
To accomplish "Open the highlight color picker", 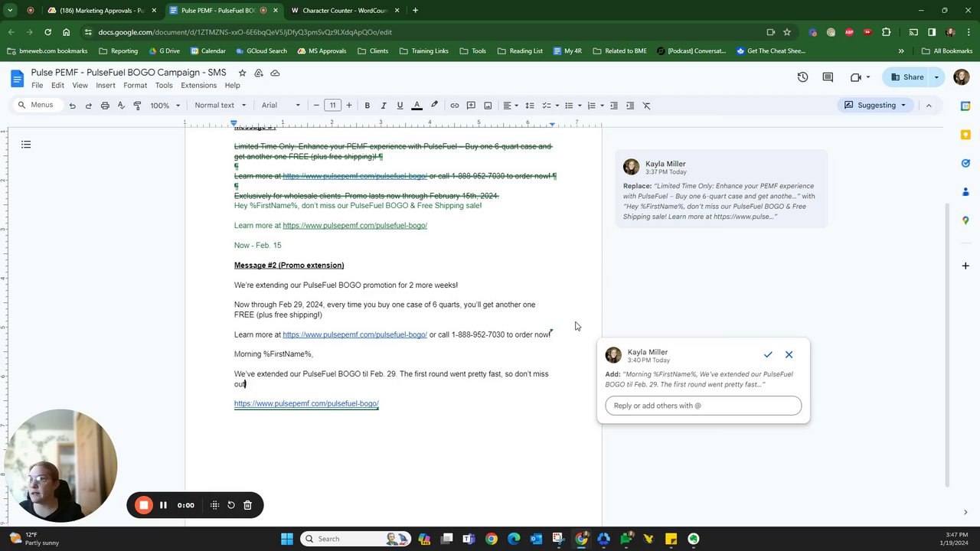I will click(x=434, y=106).
